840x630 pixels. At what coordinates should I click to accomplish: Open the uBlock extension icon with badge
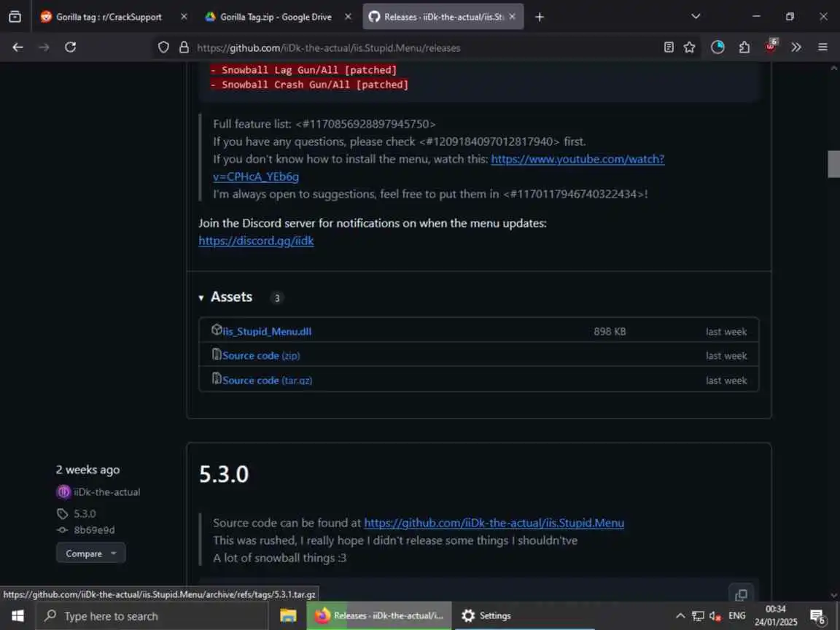[x=771, y=46]
